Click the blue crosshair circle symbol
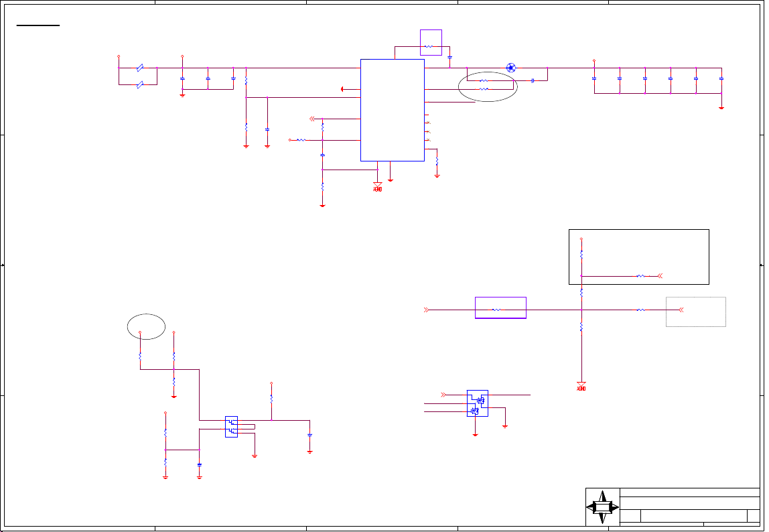Screen dimensions: 769x532 point(510,68)
